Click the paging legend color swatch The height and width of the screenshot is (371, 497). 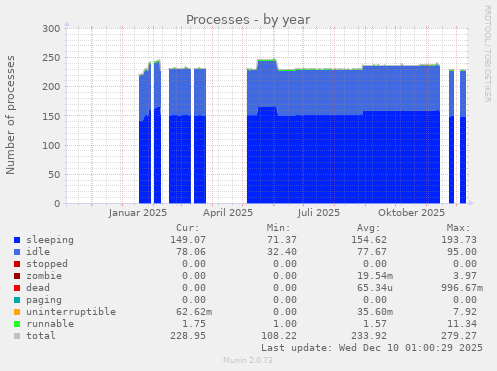17,300
